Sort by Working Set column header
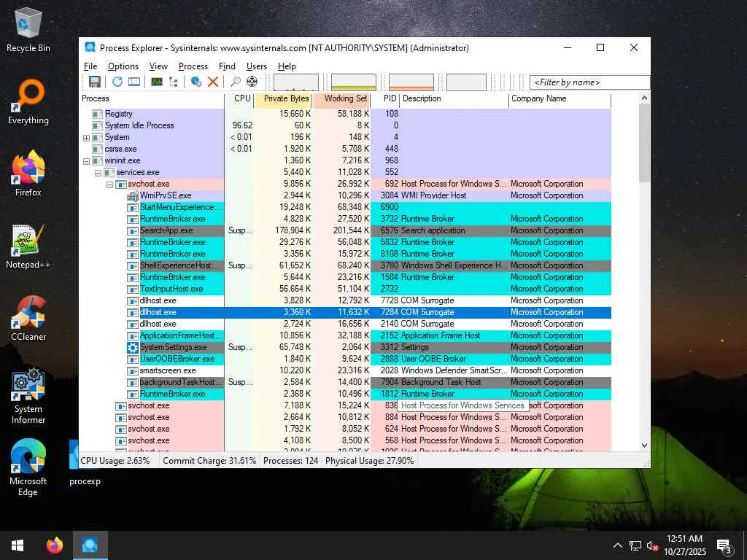This screenshot has width=747, height=560. (341, 98)
